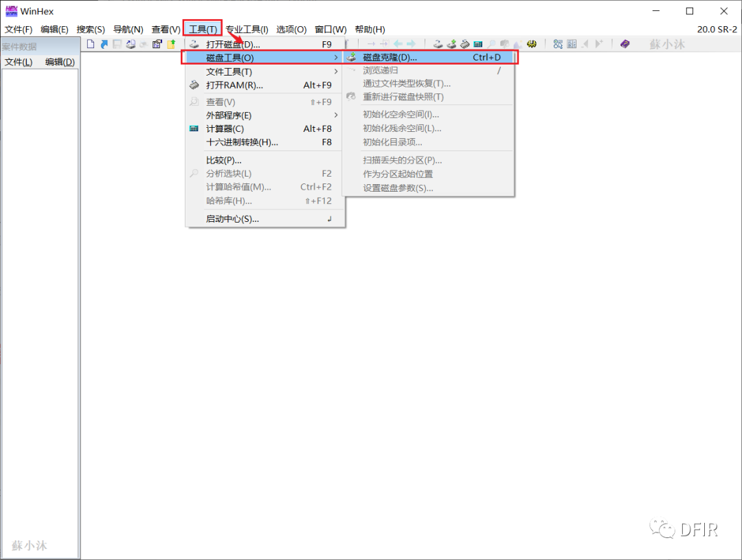742x560 pixels.
Task: Click the calculator icon beside 计算器(C)
Action: point(194,128)
